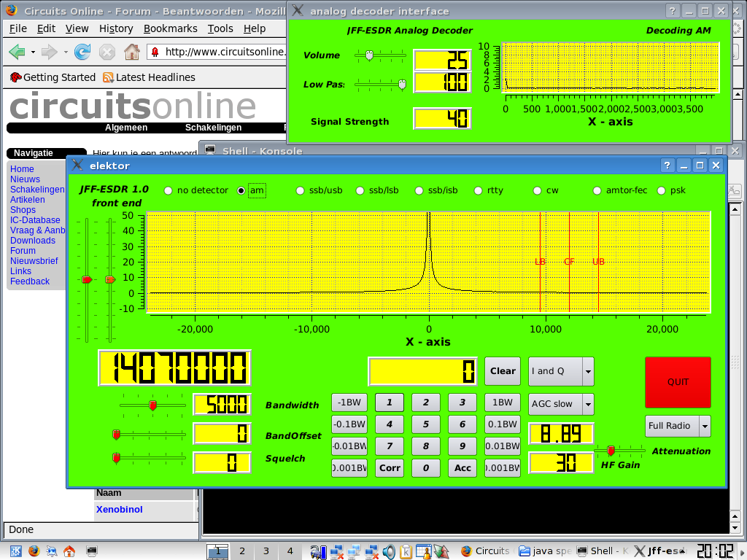
Task: Open the File menu in Firefox
Action: 18,28
